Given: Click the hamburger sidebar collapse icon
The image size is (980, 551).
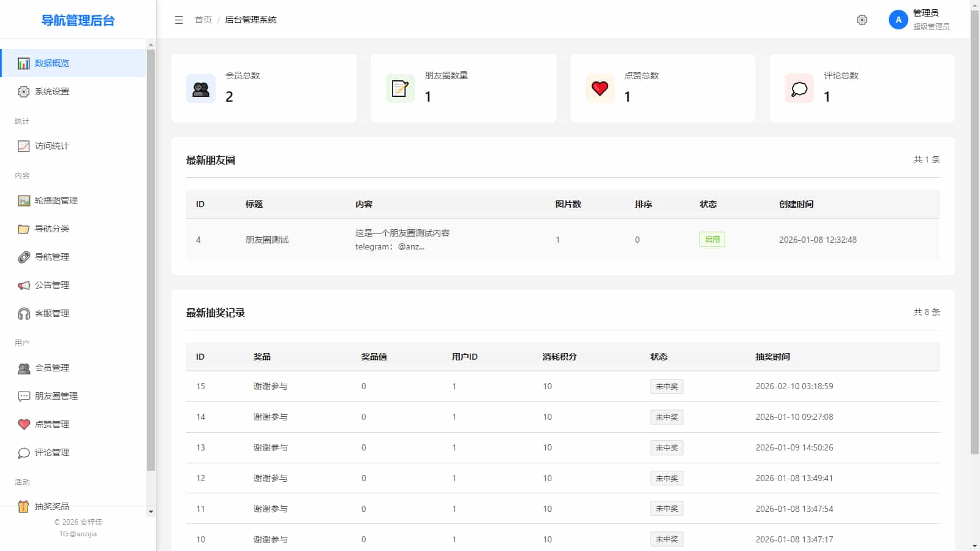Looking at the screenshot, I should (x=179, y=20).
